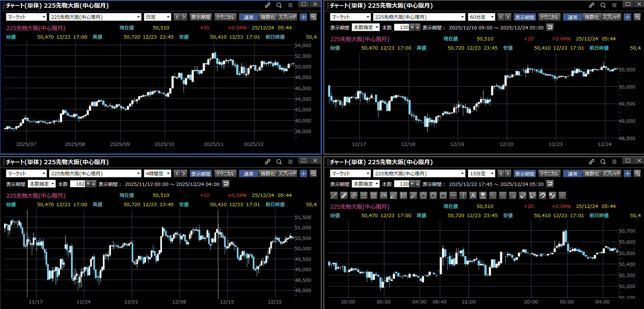The image size is (644, 309).
Task: Open the 日足 timeframe dropdown
Action: pyautogui.click(x=157, y=17)
